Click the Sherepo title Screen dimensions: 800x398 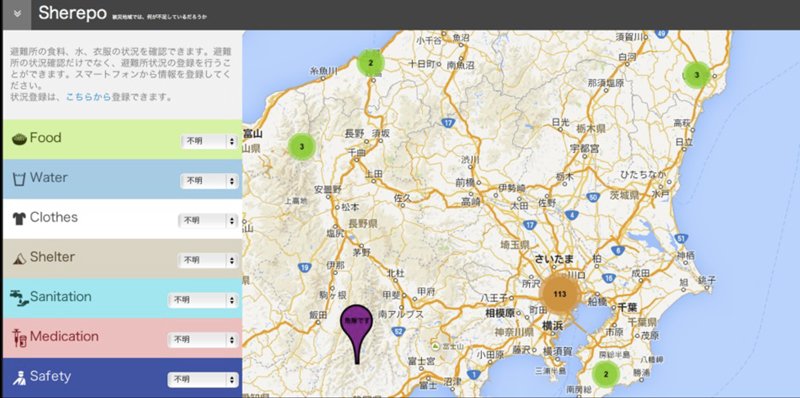[x=72, y=13]
